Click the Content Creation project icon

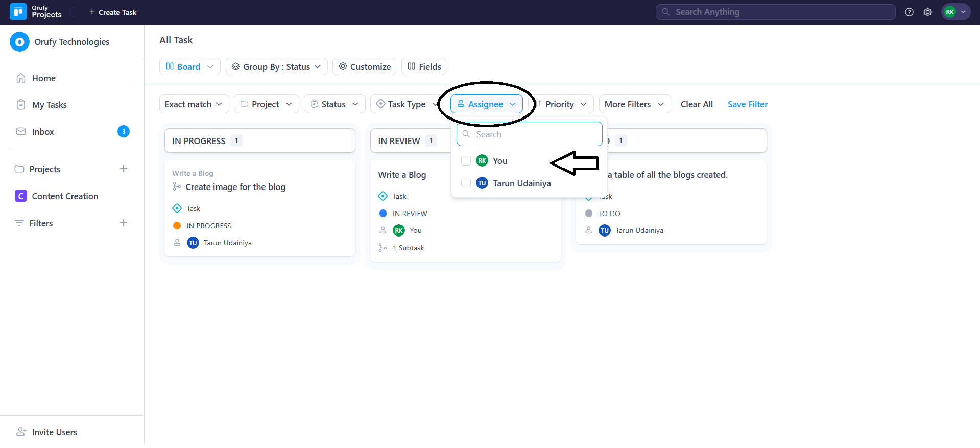click(21, 196)
